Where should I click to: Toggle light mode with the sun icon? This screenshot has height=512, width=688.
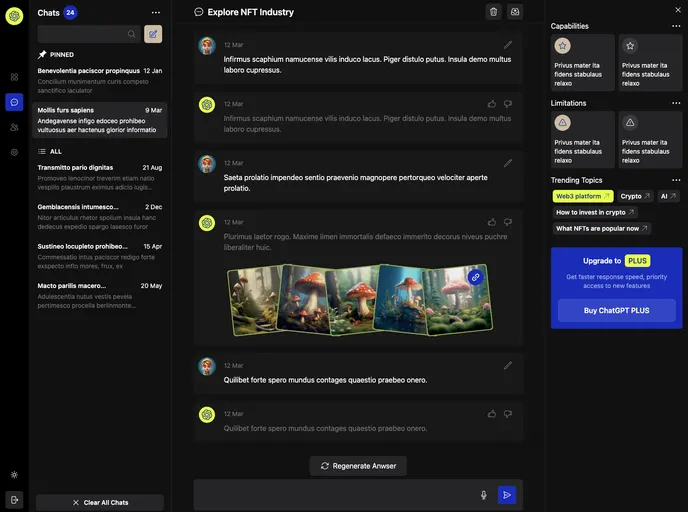14,475
